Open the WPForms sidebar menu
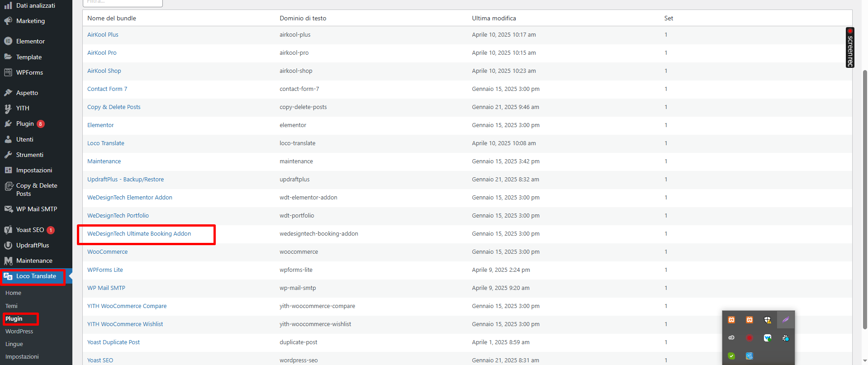868x365 pixels. tap(29, 72)
